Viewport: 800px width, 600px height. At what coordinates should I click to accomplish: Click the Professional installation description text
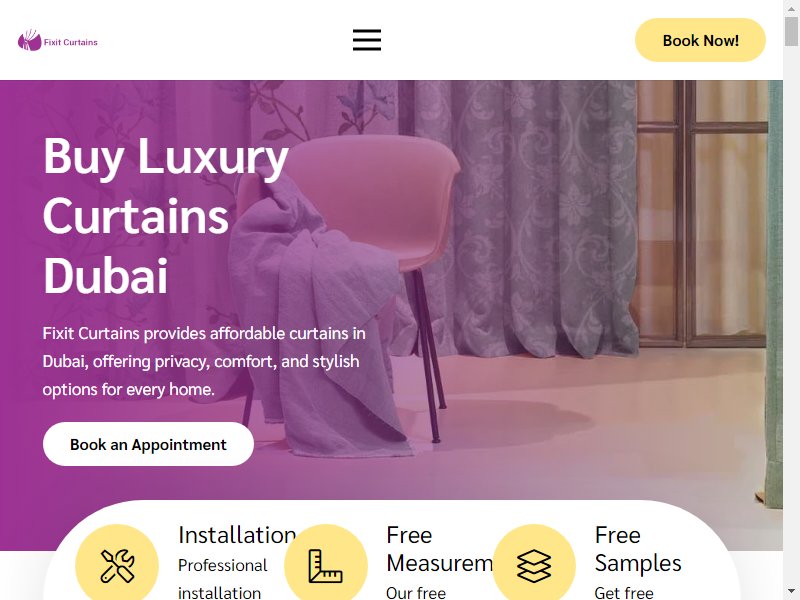coord(222,579)
